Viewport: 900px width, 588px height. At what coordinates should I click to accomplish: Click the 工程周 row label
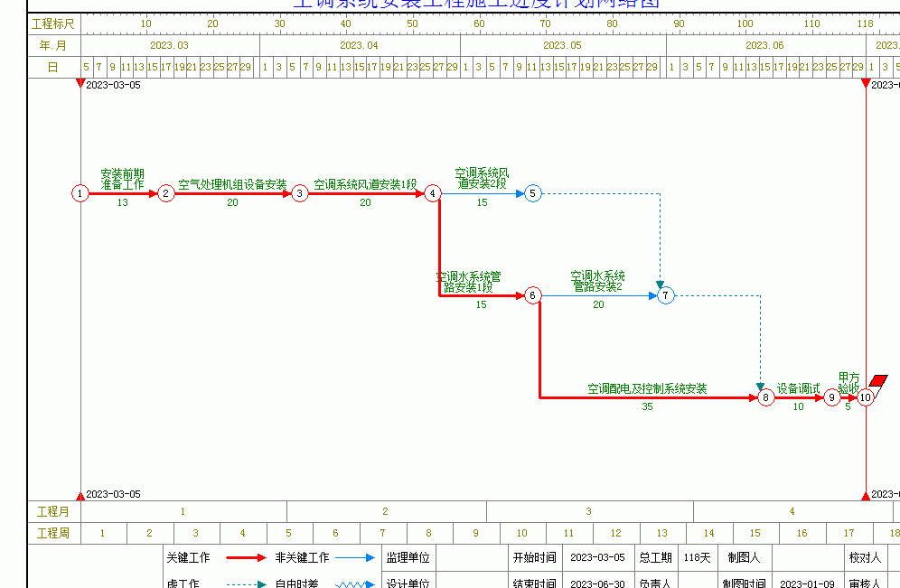[x=53, y=533]
